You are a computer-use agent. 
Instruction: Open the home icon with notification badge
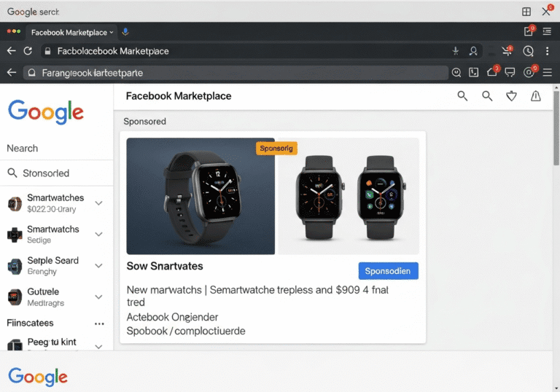[x=493, y=71]
